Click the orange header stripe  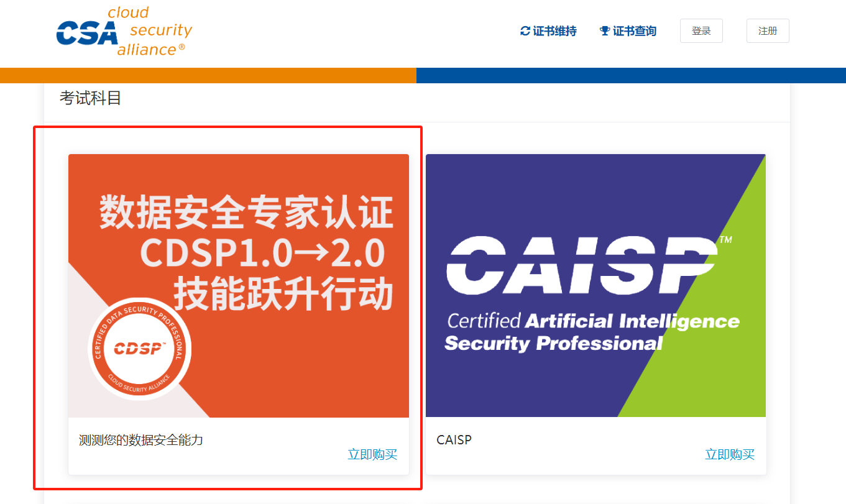pyautogui.click(x=208, y=75)
